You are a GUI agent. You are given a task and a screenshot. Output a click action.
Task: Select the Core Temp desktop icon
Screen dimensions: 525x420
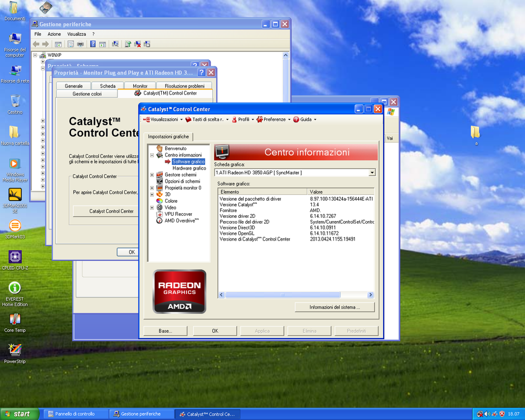click(15, 319)
